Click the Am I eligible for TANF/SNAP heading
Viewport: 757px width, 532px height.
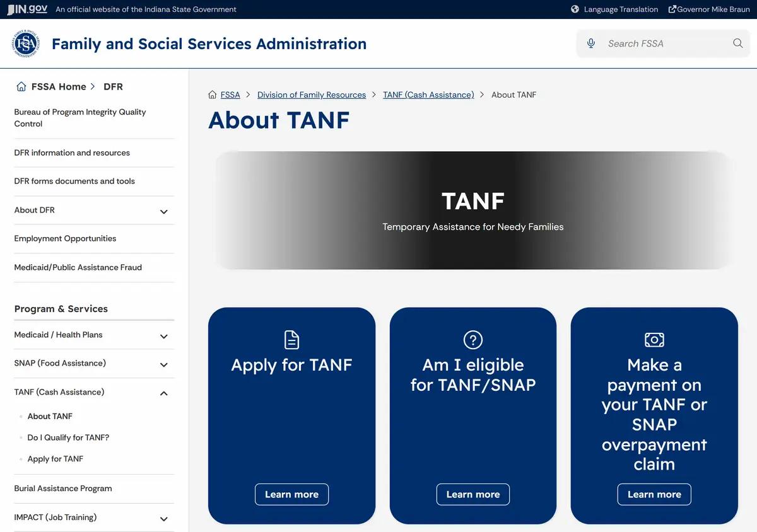click(x=473, y=375)
